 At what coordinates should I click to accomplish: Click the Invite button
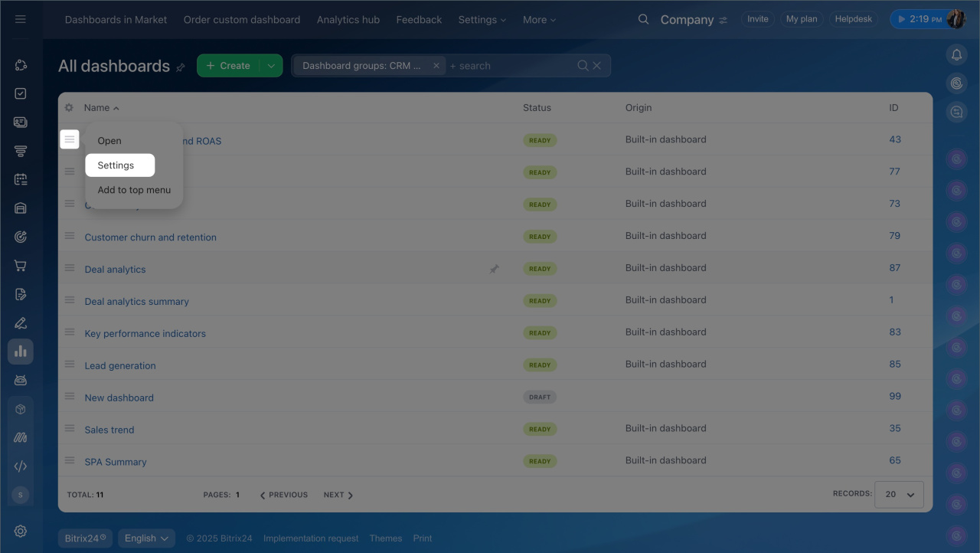tap(757, 19)
